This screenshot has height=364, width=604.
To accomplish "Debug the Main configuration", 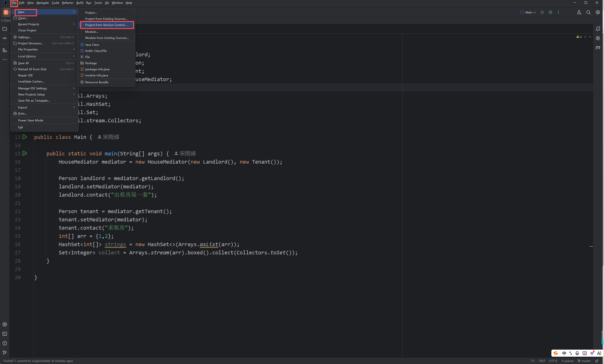I will pos(550,12).
